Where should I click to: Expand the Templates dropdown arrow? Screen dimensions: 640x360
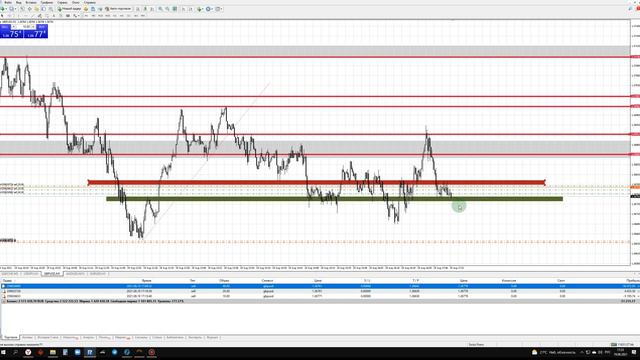(222, 9)
